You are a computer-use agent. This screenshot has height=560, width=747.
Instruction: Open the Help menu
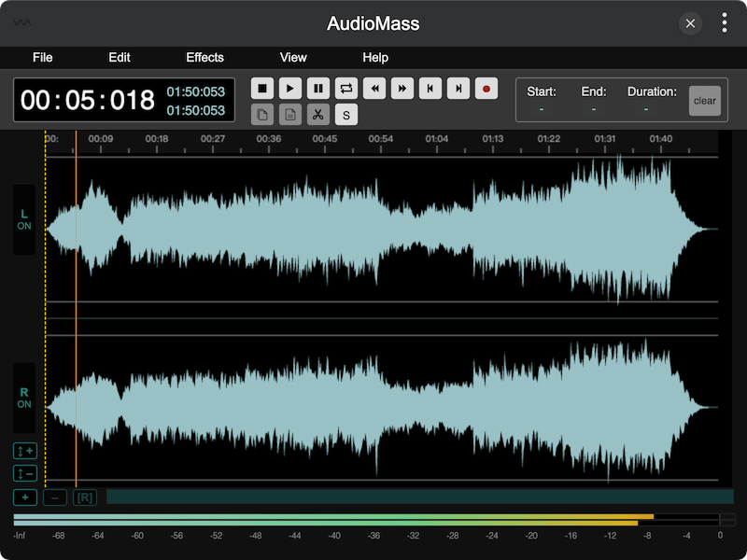375,58
